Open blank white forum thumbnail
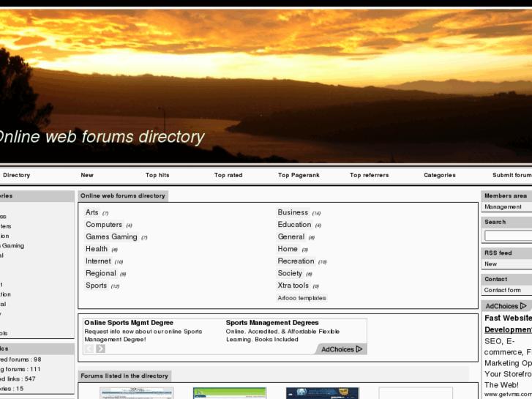The height and width of the screenshot is (399, 532). point(416,393)
